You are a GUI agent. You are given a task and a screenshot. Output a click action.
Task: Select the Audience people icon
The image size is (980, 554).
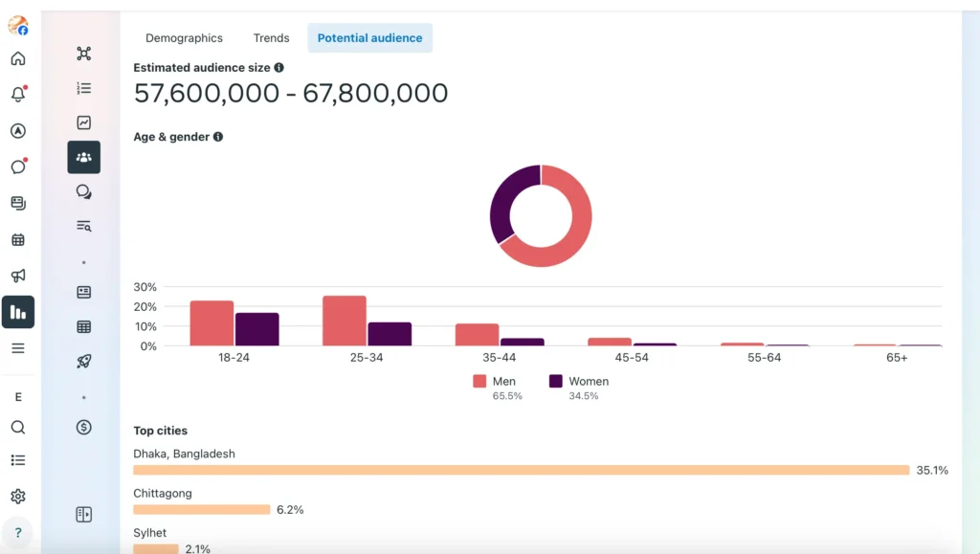tap(84, 157)
